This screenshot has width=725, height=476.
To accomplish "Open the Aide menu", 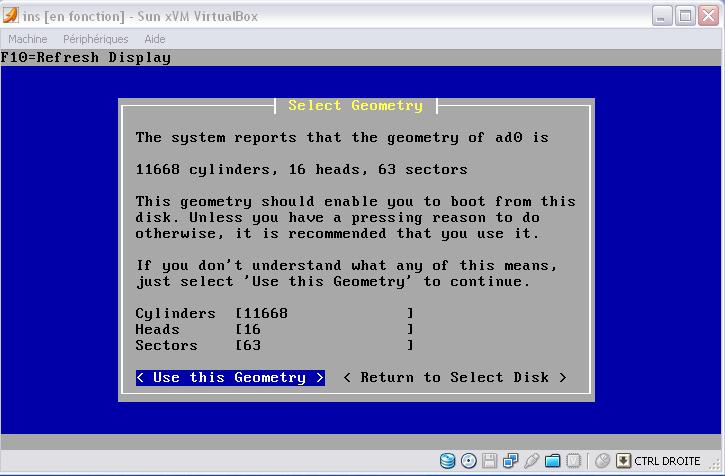I will [155, 39].
